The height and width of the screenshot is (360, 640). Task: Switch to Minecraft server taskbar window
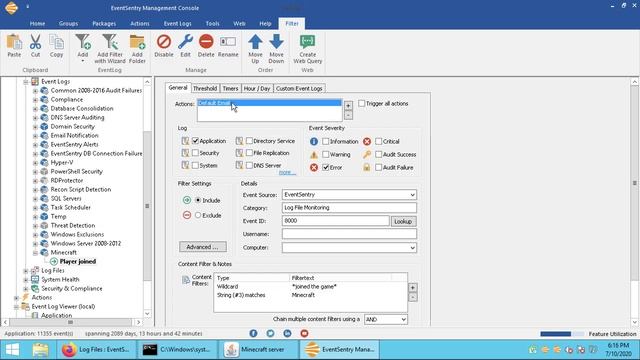(x=258, y=350)
